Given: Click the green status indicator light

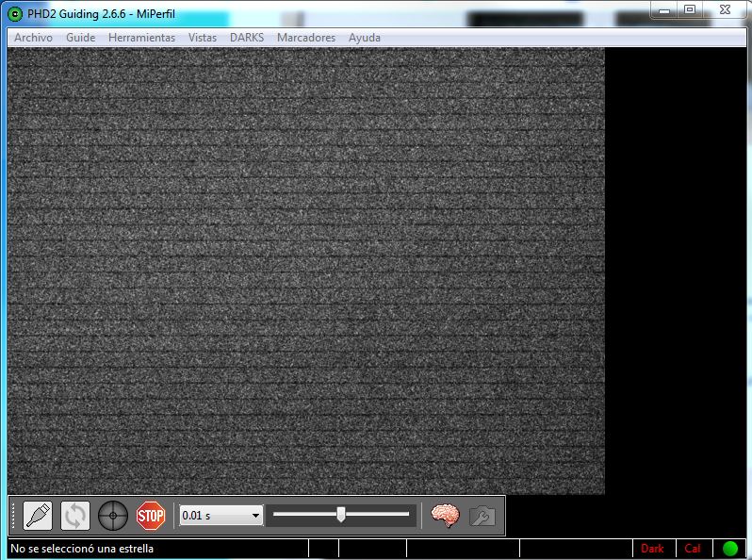Looking at the screenshot, I should [x=730, y=548].
